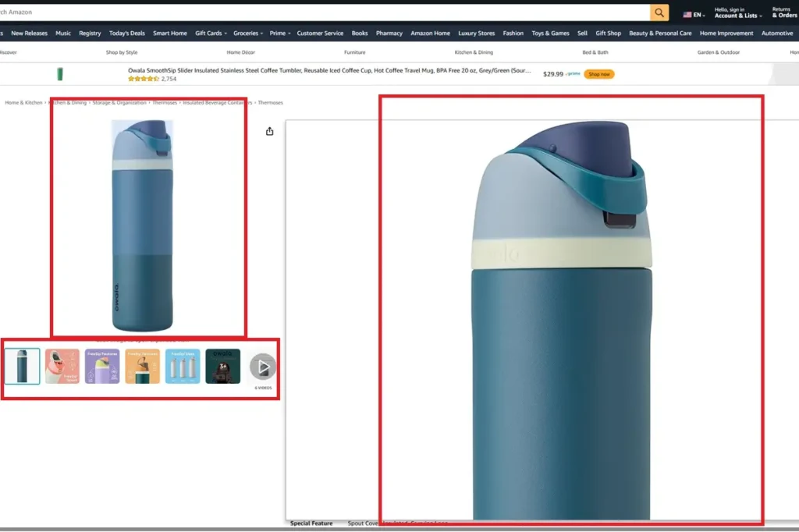Select the light blue FreeSip Sizes thumbnail
This screenshot has width=799, height=532.
(183, 367)
